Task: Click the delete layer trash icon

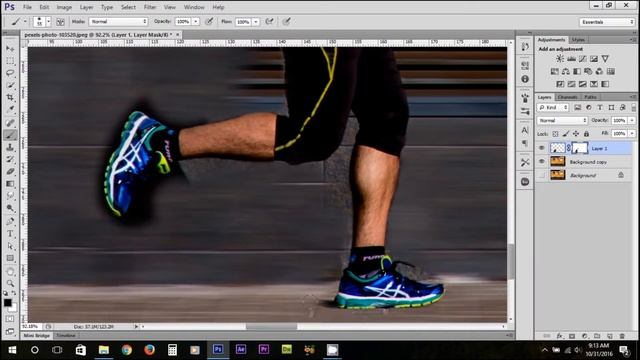Action: 622,336
